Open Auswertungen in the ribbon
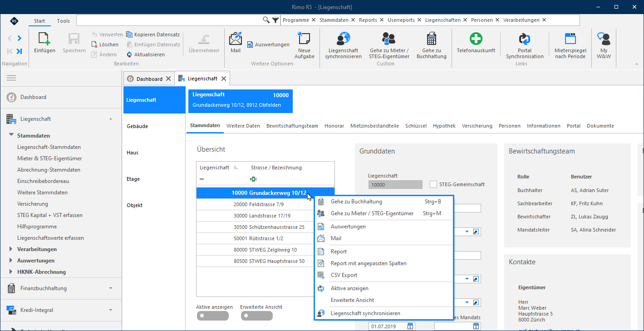 point(268,44)
